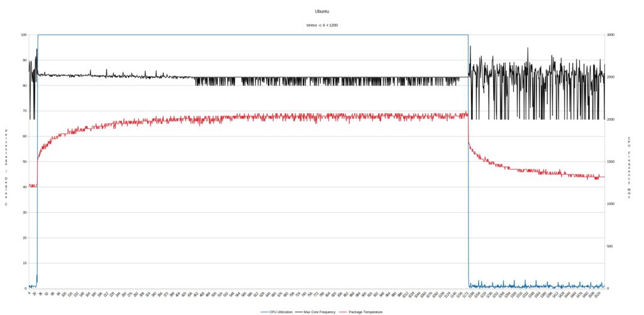Click the 3000 label on right axis
Image resolution: width=644 pixels, height=315 pixels.
[610, 35]
